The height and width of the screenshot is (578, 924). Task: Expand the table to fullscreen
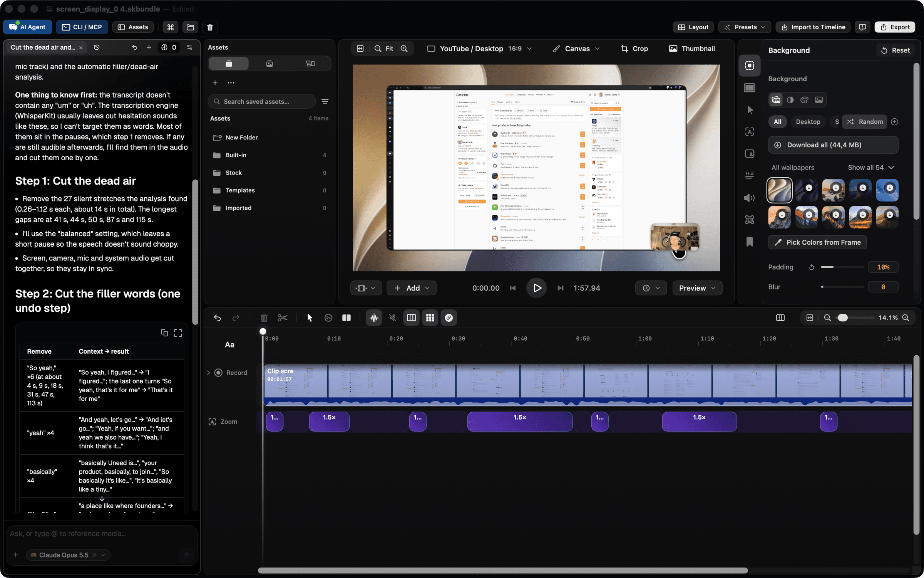coord(178,333)
